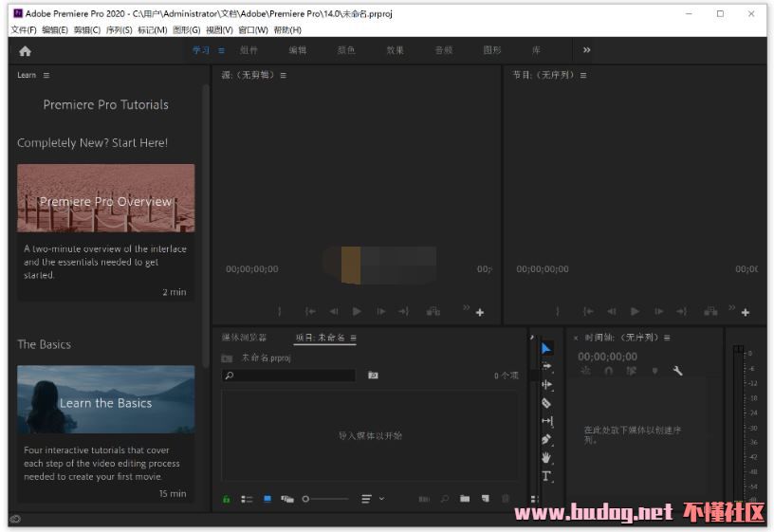
Task: Play in the Program monitor
Action: tap(635, 311)
